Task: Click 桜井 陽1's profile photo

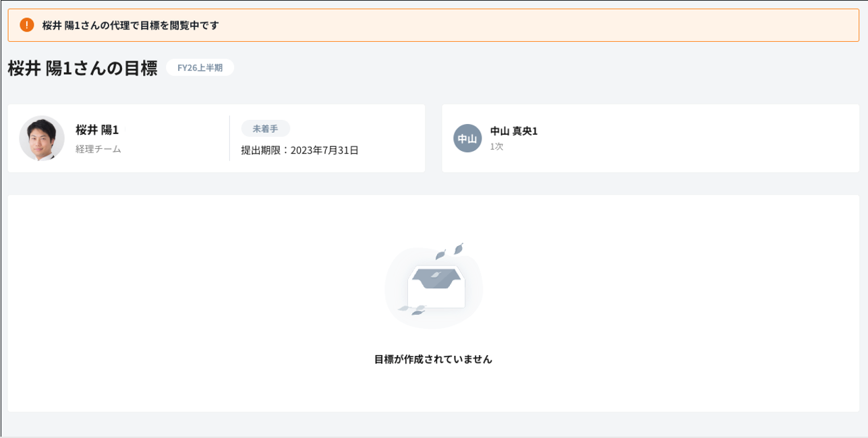Action: (x=42, y=138)
